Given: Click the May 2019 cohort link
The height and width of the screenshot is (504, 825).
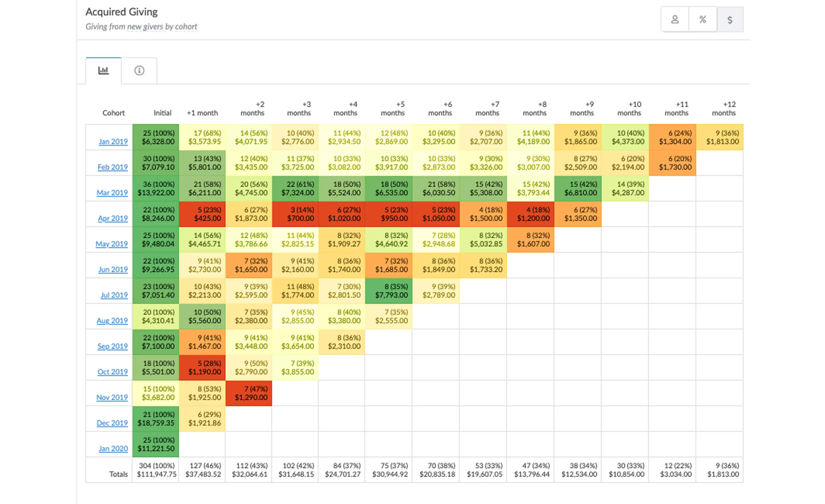Looking at the screenshot, I should [x=111, y=244].
